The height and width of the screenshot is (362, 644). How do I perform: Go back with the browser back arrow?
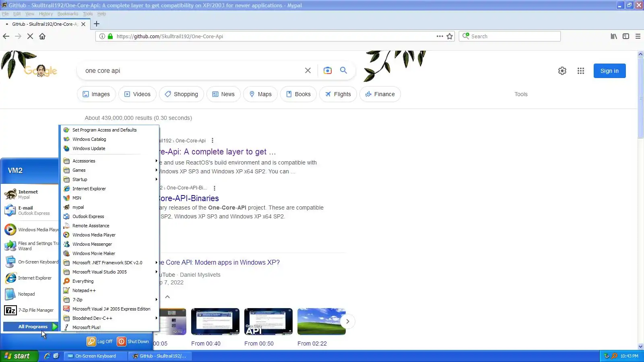click(x=6, y=36)
